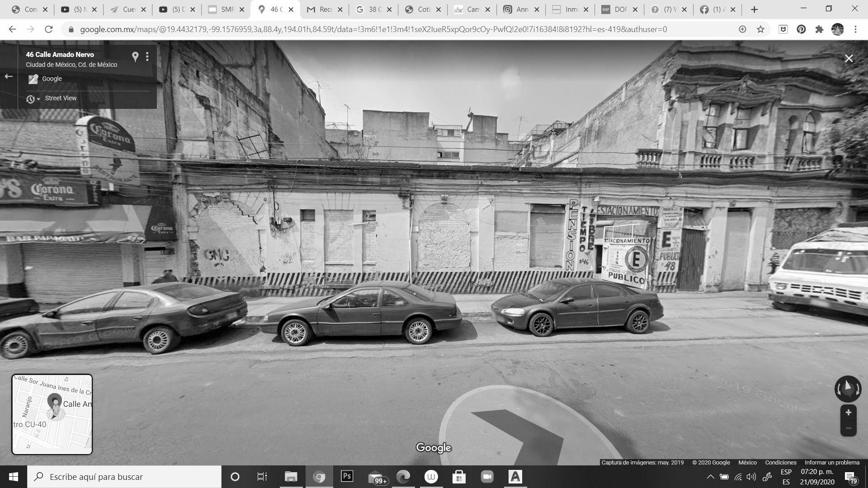
Task: Click the compass rotation control
Action: tap(848, 389)
